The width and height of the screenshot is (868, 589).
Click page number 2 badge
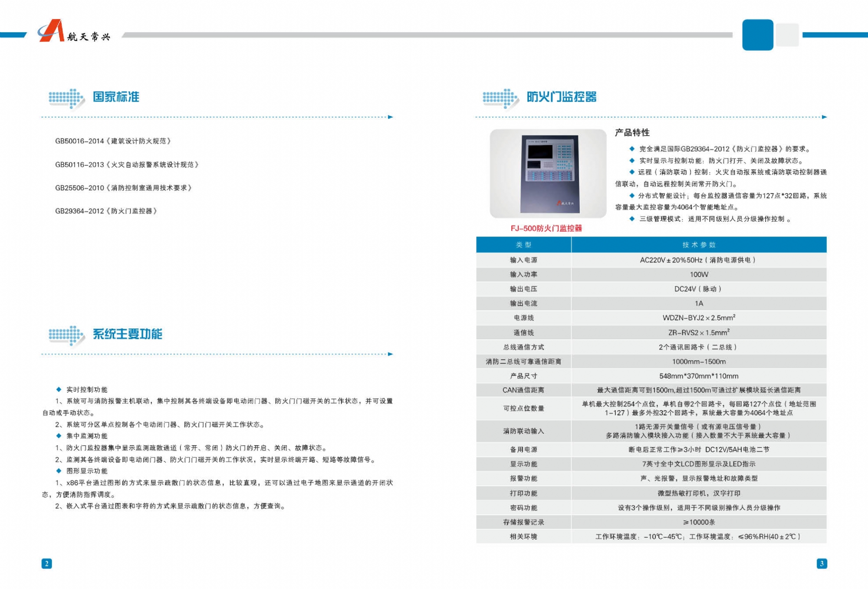tap(46, 563)
